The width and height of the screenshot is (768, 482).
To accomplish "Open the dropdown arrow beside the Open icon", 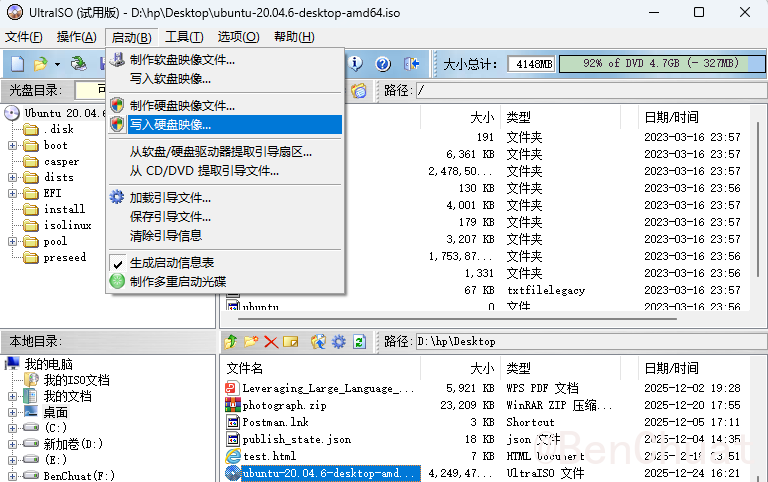I will [x=57, y=64].
